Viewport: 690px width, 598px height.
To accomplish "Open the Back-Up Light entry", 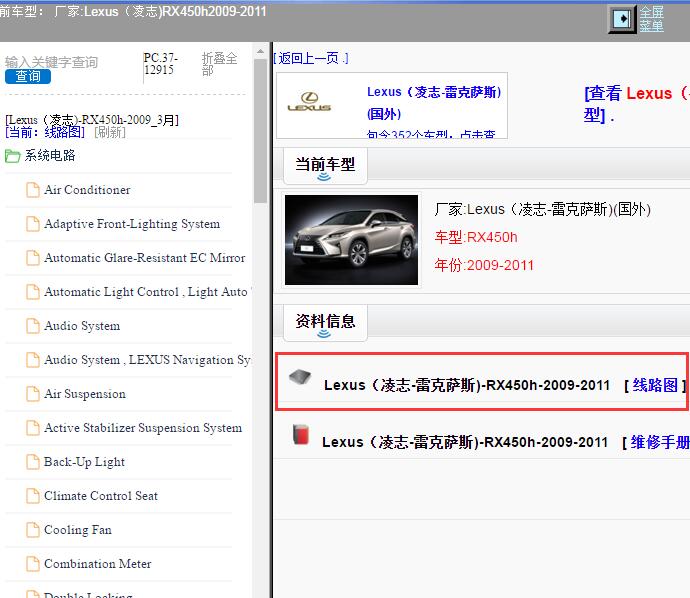I will coord(84,462).
